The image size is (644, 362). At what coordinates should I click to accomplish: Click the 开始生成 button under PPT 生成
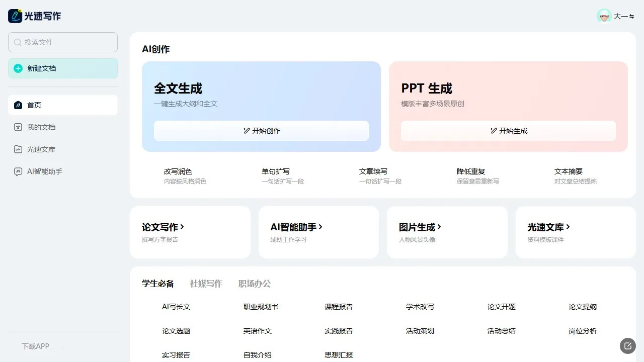tap(508, 131)
